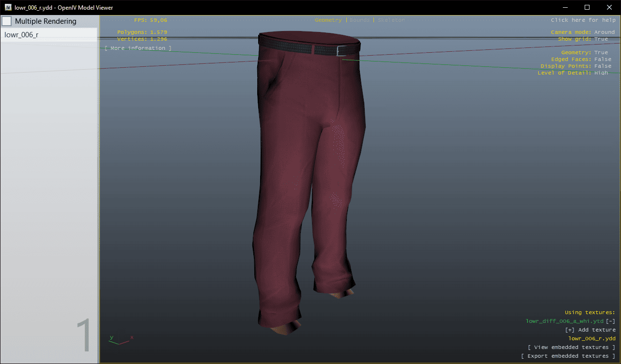Open the Skeleton view tab
This screenshot has height=364, width=621.
(x=391, y=20)
